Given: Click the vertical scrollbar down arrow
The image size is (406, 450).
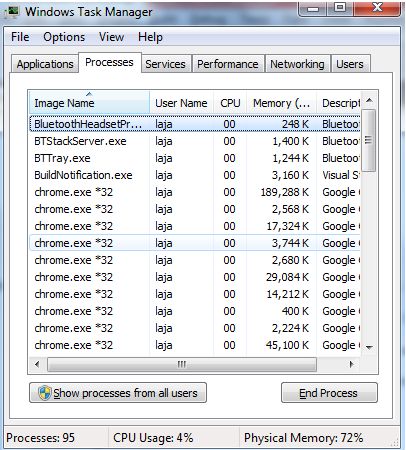Looking at the screenshot, I should (369, 348).
